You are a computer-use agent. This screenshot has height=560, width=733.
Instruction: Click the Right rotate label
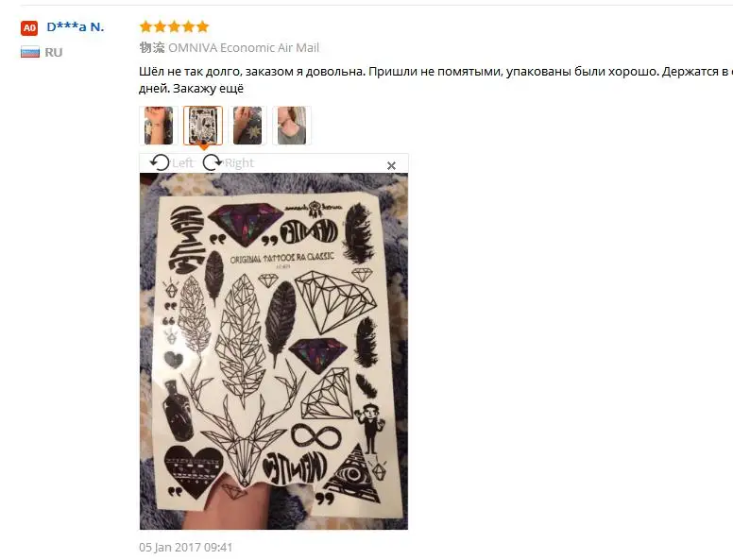239,163
